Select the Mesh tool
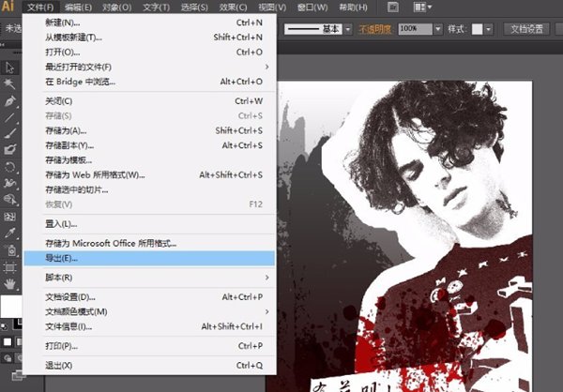This screenshot has width=563, height=392. (9, 217)
